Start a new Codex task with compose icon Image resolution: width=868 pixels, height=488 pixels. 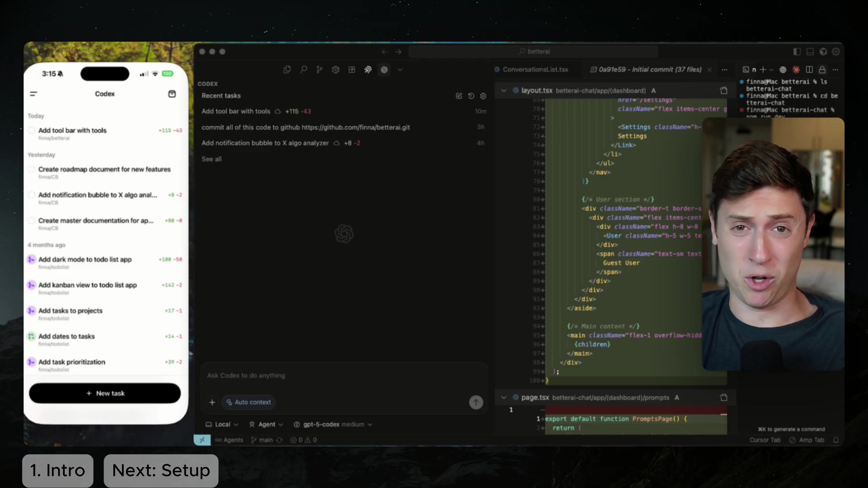(459, 96)
